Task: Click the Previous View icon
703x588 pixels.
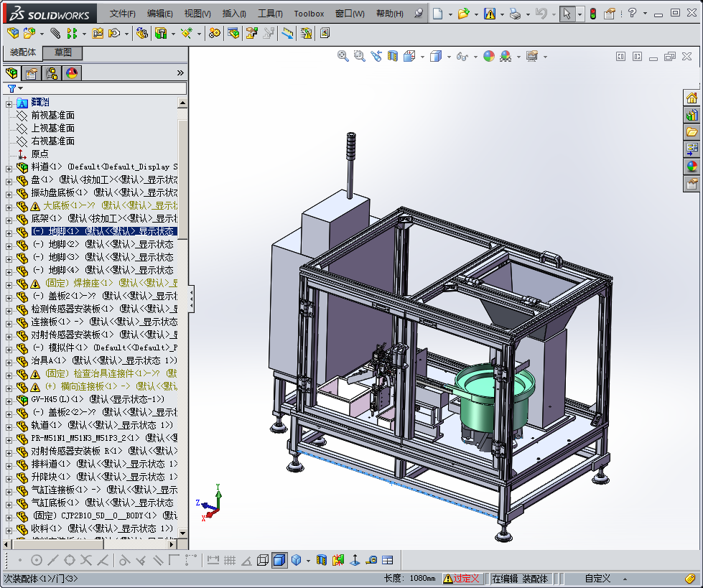Action: coord(376,56)
